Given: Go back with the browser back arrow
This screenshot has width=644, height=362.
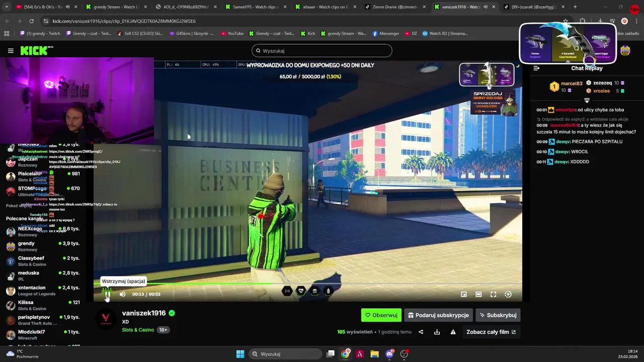Looking at the screenshot, I should pyautogui.click(x=7, y=21).
